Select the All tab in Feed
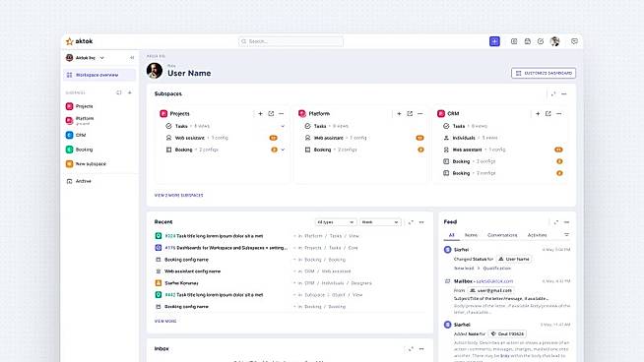 (451, 235)
